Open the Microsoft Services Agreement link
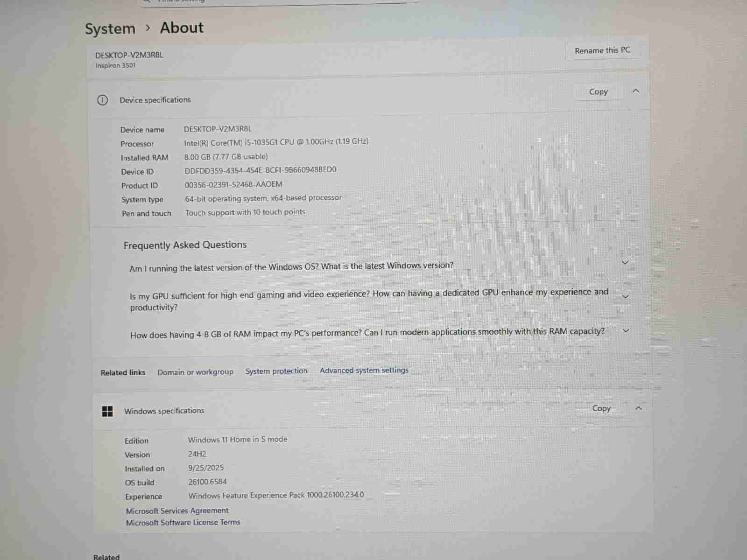 pyautogui.click(x=177, y=511)
